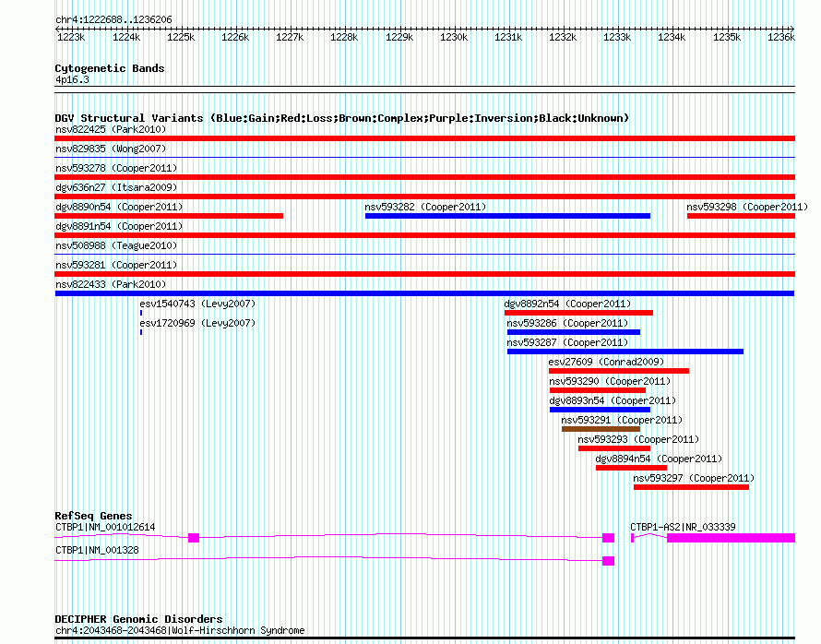Viewport: 821px width, 644px height.
Task: Click the 1223k ruler position
Action: [x=71, y=37]
